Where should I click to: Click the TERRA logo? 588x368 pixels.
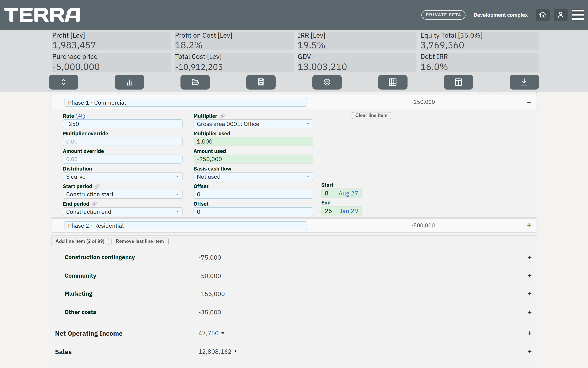42,15
